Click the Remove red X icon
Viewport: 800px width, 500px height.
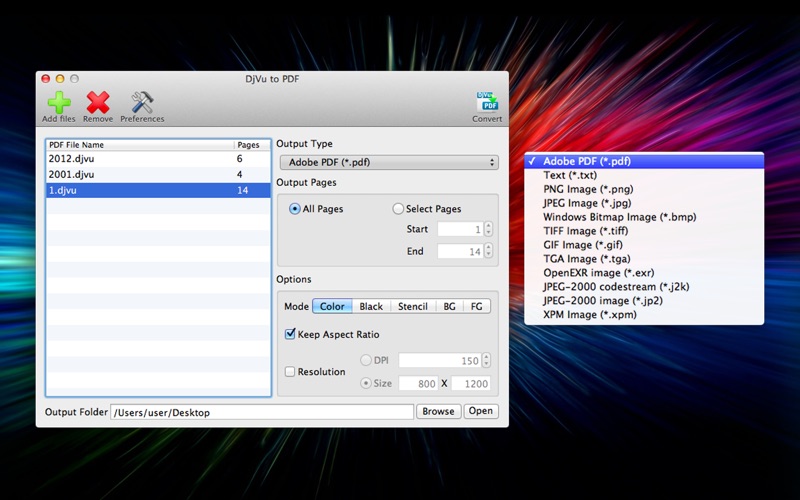[97, 103]
